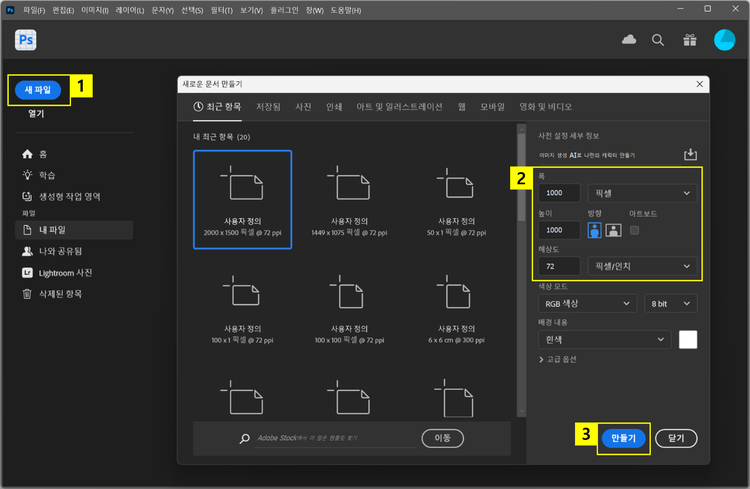The image size is (750, 489).
Task: Enable the 아트보드 checkbox
Action: [x=634, y=230]
